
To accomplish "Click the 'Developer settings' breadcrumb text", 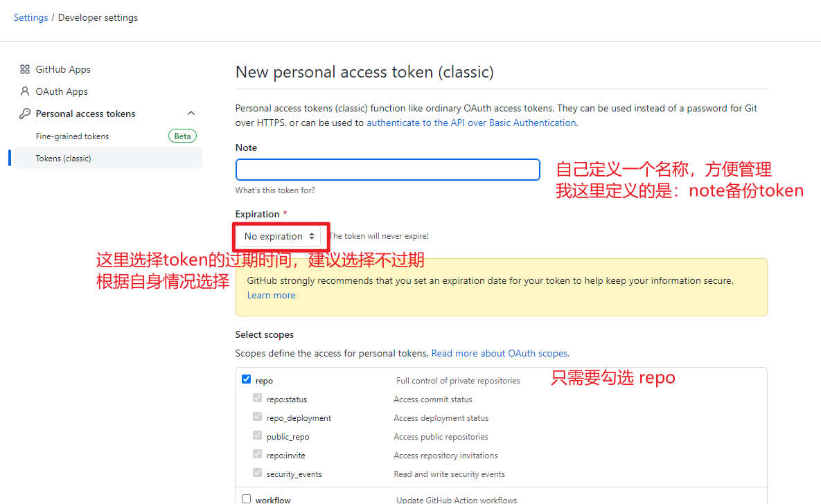I will (x=98, y=17).
